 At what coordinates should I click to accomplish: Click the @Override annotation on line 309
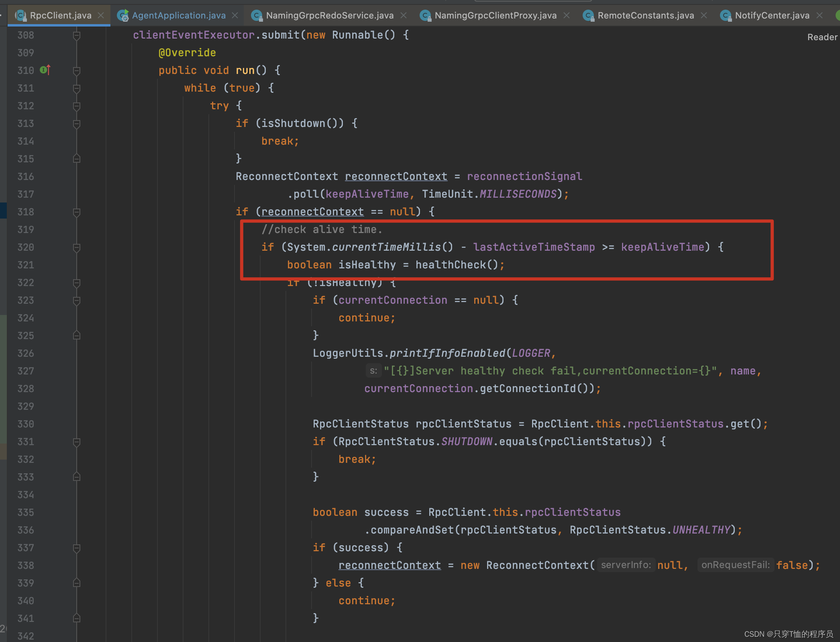(187, 53)
